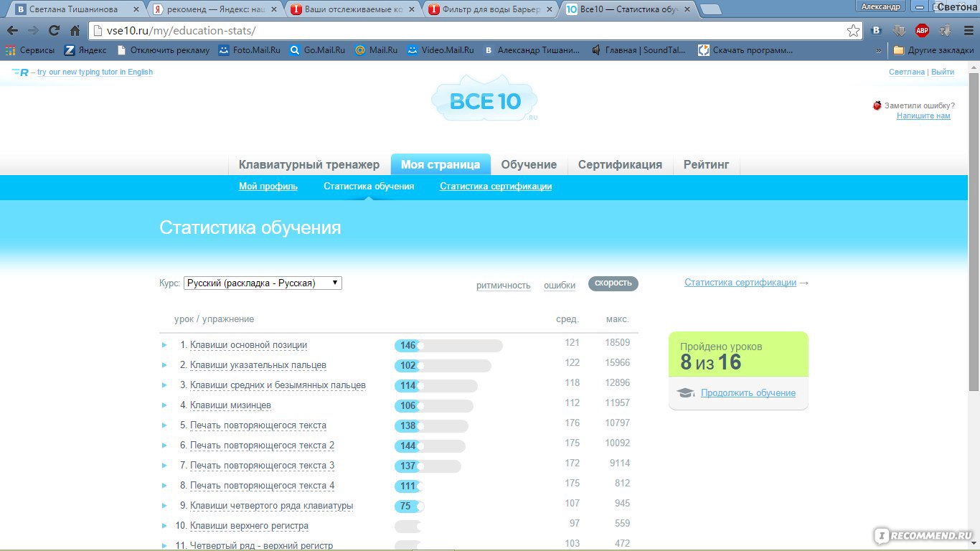The height and width of the screenshot is (551, 980).
Task: Reload the page with refresh icon
Action: tap(54, 31)
